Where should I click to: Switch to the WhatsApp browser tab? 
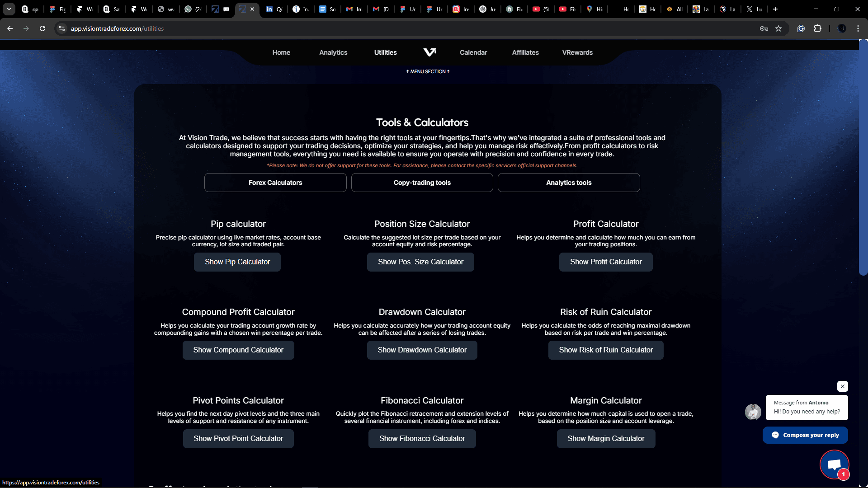[193, 9]
